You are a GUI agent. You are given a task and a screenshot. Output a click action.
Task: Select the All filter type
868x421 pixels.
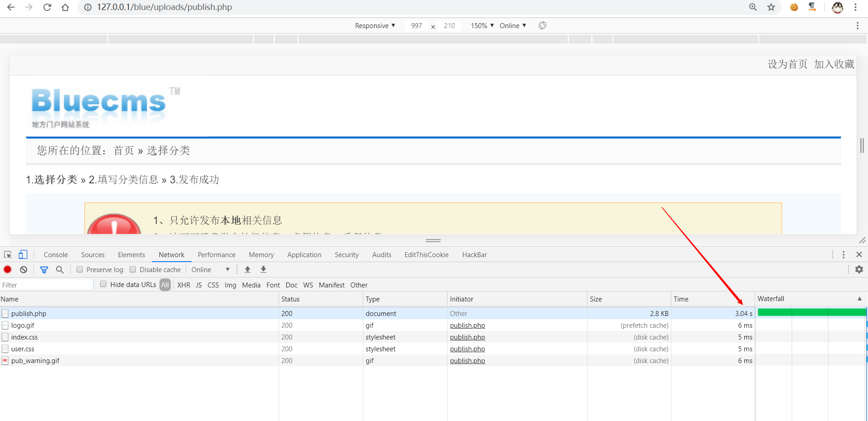pyautogui.click(x=165, y=285)
